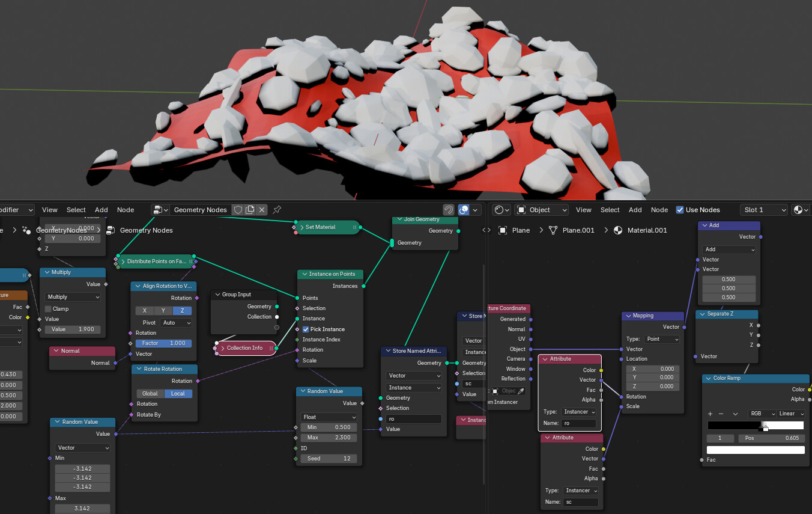Unlink the Geometry Nodes data-block

point(262,210)
